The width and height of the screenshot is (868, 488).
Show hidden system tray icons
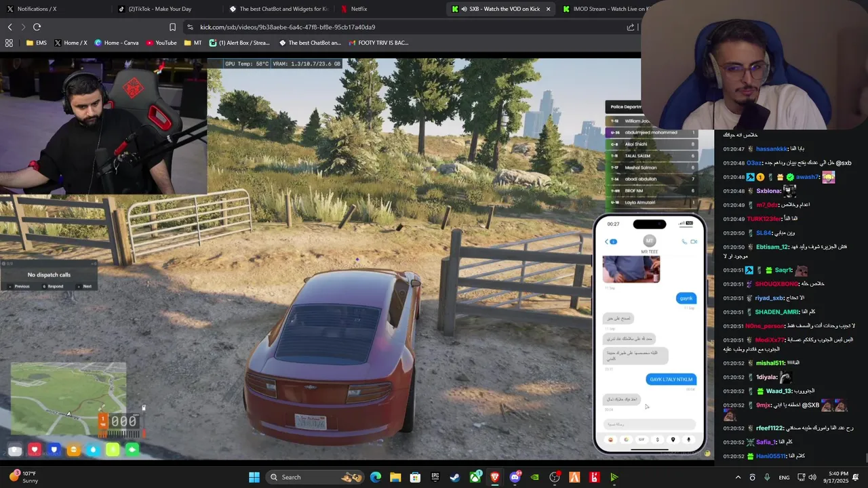coord(738,477)
